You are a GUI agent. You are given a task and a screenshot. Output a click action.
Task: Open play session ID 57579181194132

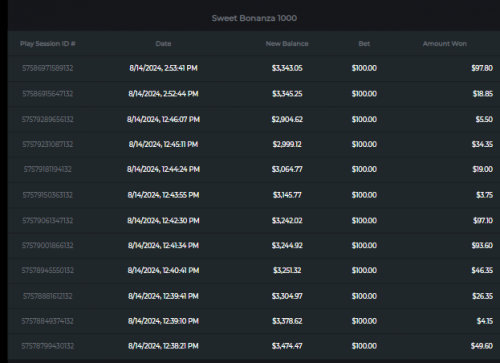tap(48, 169)
